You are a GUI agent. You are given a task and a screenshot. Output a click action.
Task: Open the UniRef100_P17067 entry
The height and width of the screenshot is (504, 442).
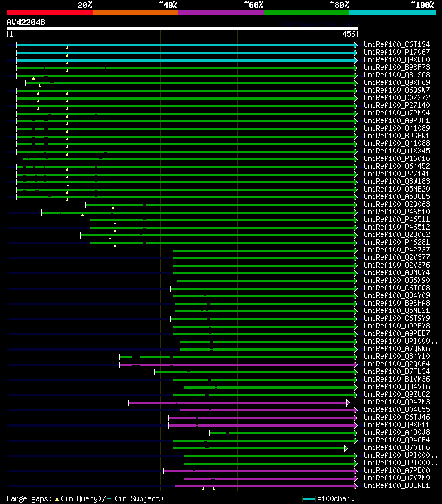(x=396, y=52)
